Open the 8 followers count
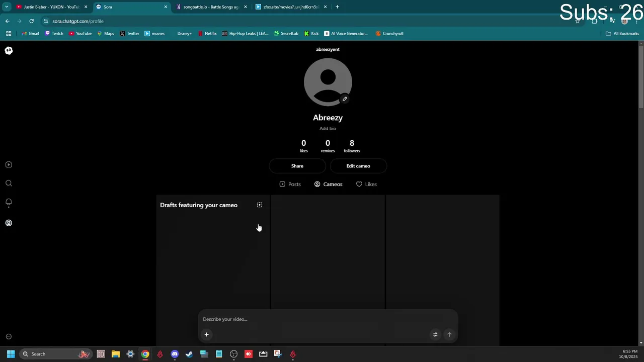The height and width of the screenshot is (362, 644). click(352, 146)
